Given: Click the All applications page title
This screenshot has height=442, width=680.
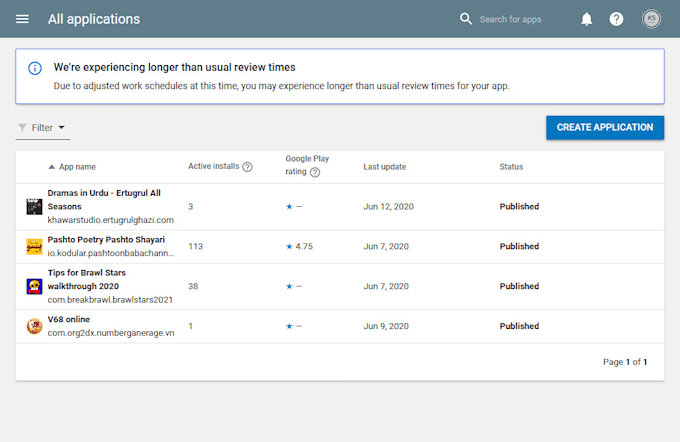Looking at the screenshot, I should pyautogui.click(x=94, y=19).
